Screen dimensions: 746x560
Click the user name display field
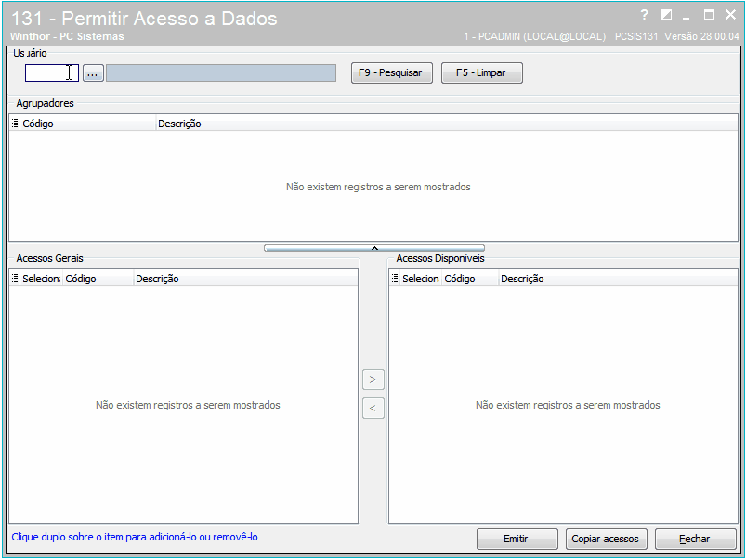tap(221, 72)
